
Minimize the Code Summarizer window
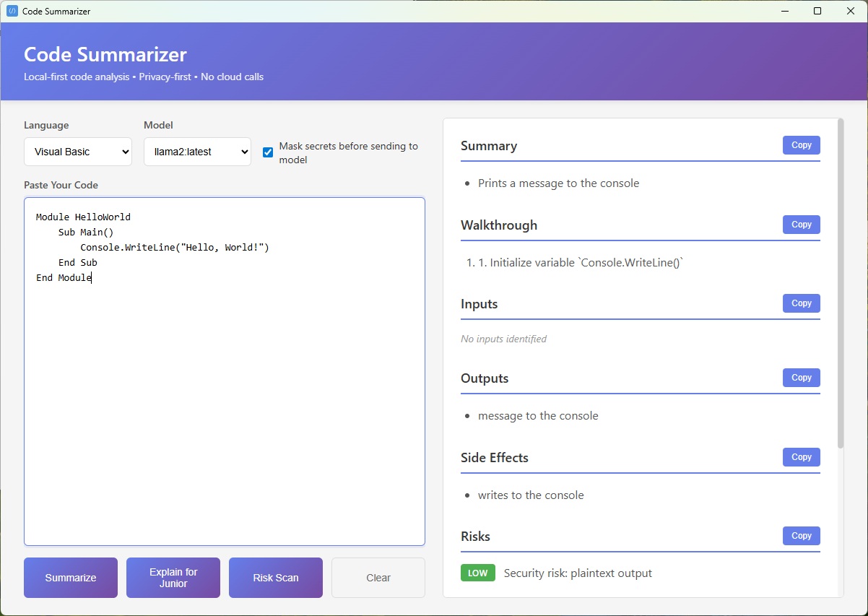(784, 11)
